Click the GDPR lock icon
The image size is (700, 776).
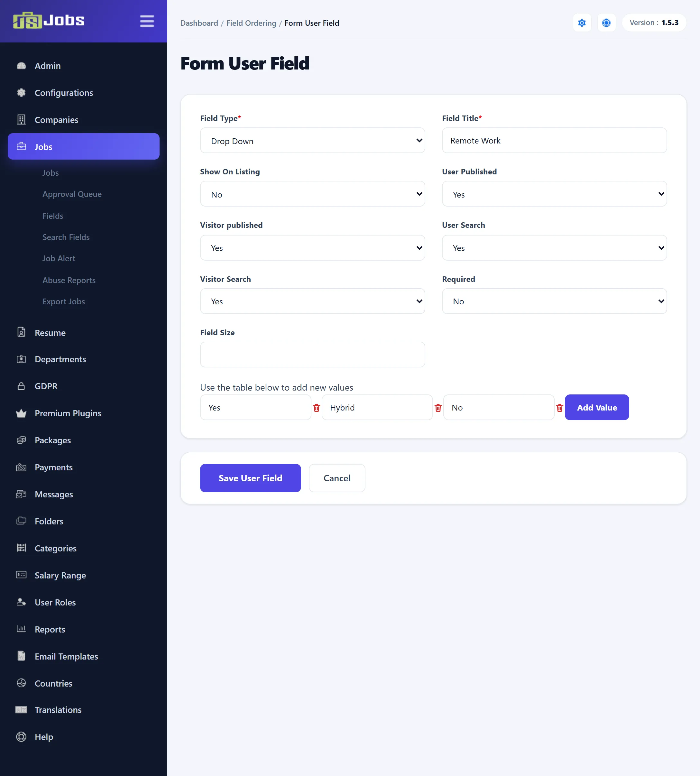coord(22,386)
